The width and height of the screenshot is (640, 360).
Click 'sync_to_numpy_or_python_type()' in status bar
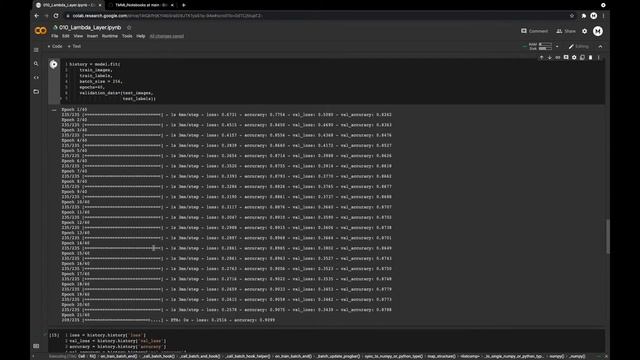click(x=393, y=356)
